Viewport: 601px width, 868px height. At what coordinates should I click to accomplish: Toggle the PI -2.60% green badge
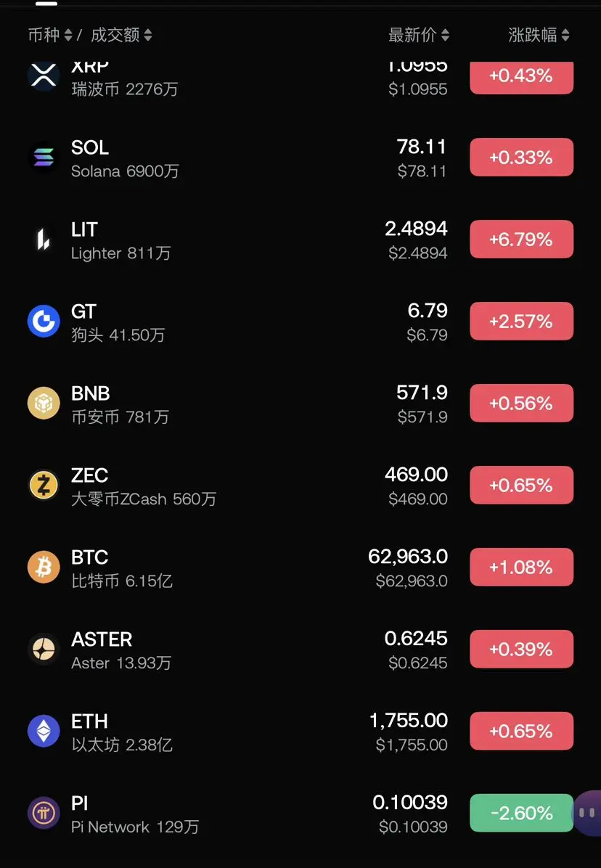click(x=521, y=813)
